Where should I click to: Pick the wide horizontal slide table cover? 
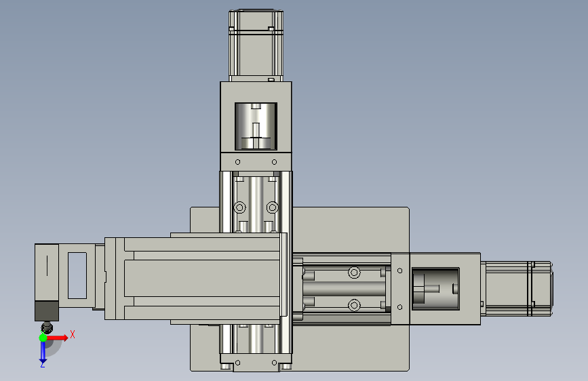pyautogui.click(x=195, y=279)
